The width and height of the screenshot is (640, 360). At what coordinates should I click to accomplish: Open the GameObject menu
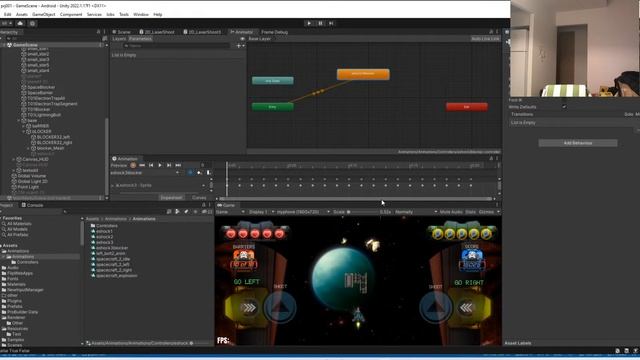coord(43,14)
